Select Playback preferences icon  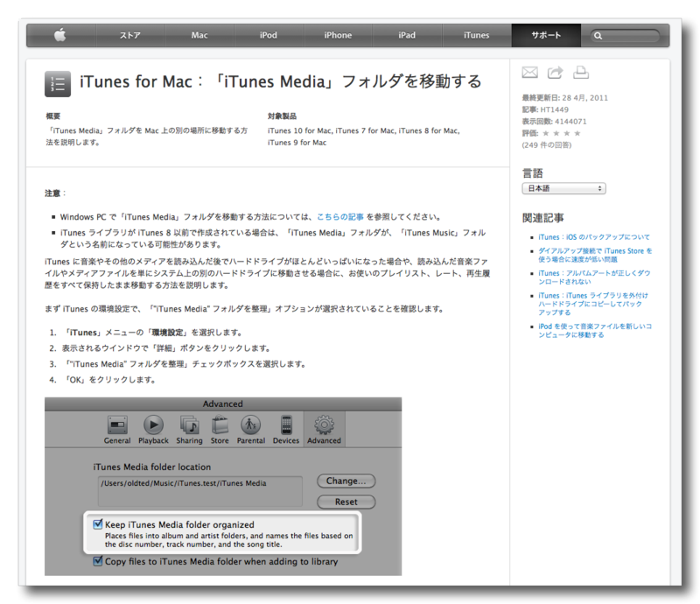[x=154, y=430]
